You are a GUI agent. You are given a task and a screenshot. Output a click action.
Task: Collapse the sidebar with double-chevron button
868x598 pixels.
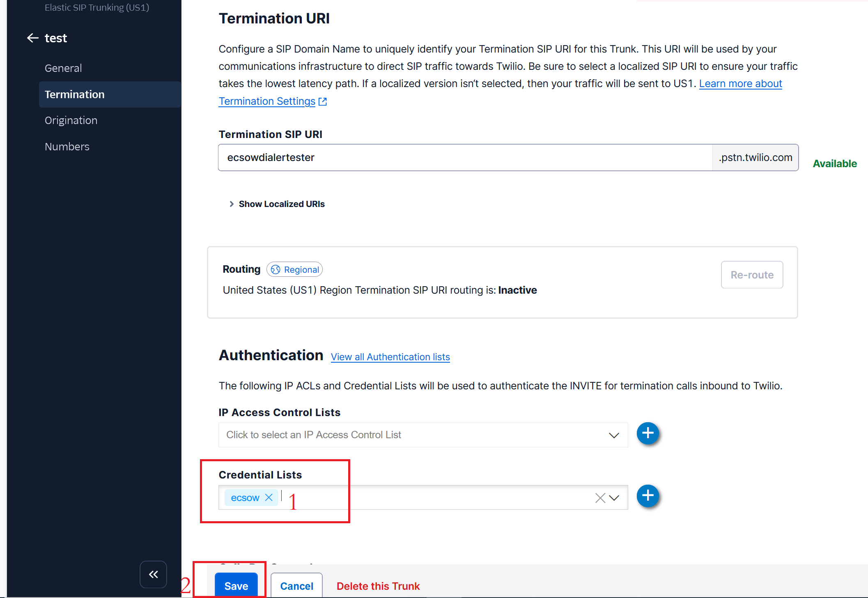pyautogui.click(x=153, y=574)
